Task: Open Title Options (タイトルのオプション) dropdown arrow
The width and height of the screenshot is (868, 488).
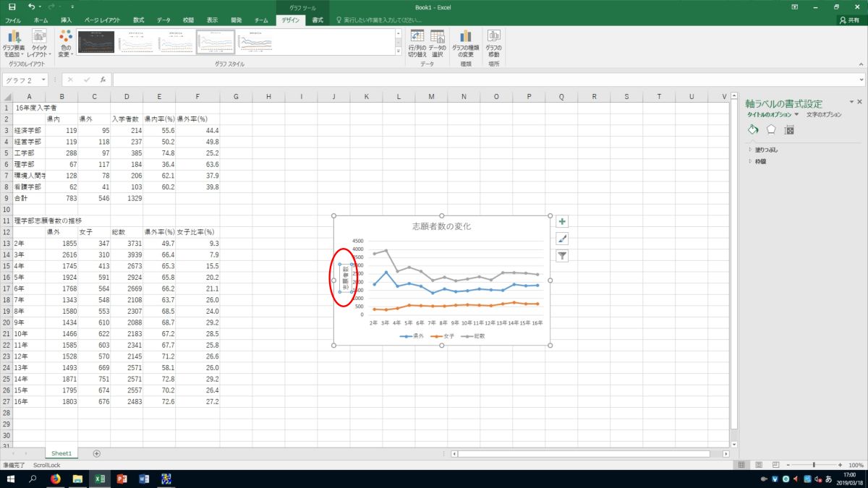Action: (796, 114)
